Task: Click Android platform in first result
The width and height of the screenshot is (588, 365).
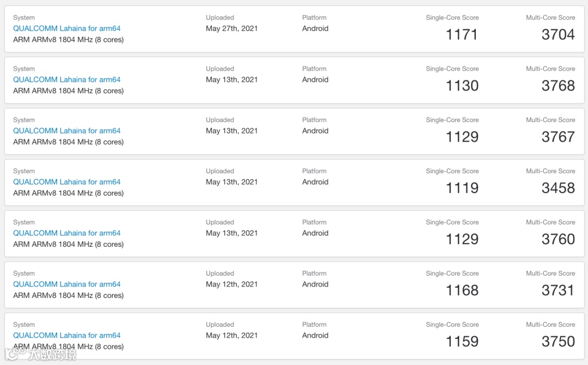Action: tap(315, 28)
